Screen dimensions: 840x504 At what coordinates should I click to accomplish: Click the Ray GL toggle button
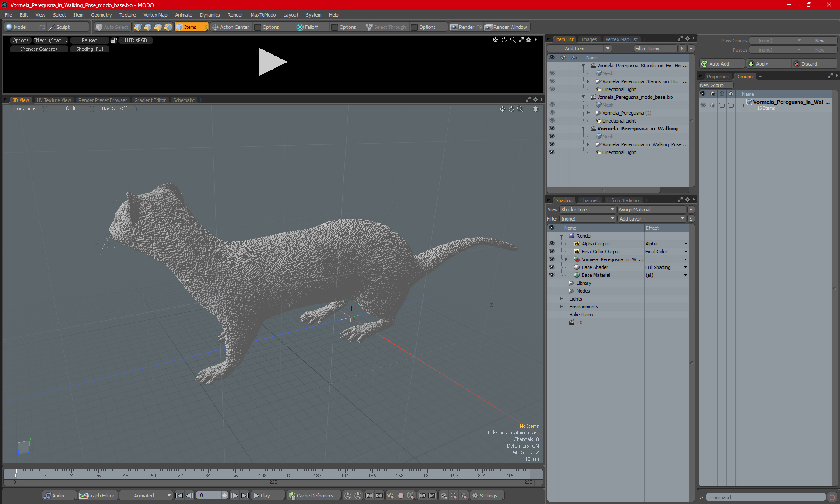coord(115,108)
